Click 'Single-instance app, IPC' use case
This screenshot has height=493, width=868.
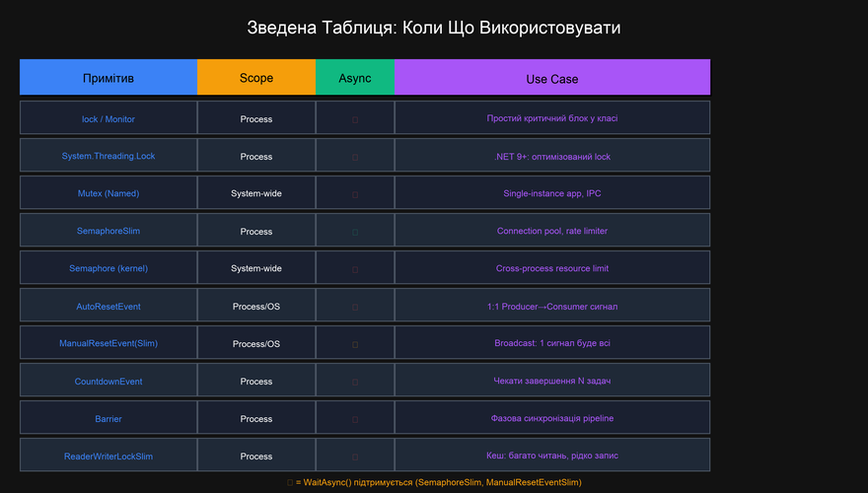[552, 193]
